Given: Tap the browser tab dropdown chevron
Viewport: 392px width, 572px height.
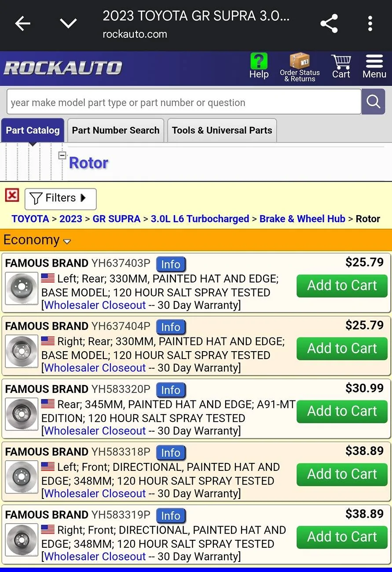Looking at the screenshot, I should click(69, 24).
